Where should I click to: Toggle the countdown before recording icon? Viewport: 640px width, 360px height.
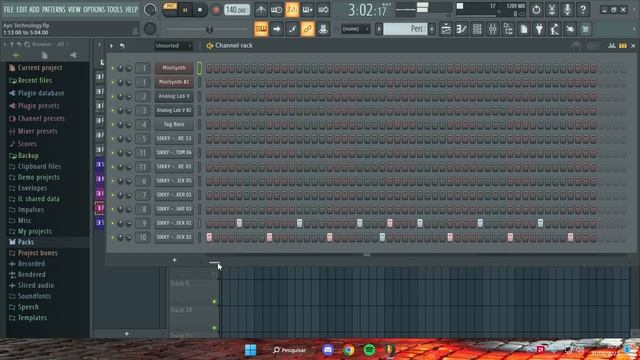(x=292, y=9)
